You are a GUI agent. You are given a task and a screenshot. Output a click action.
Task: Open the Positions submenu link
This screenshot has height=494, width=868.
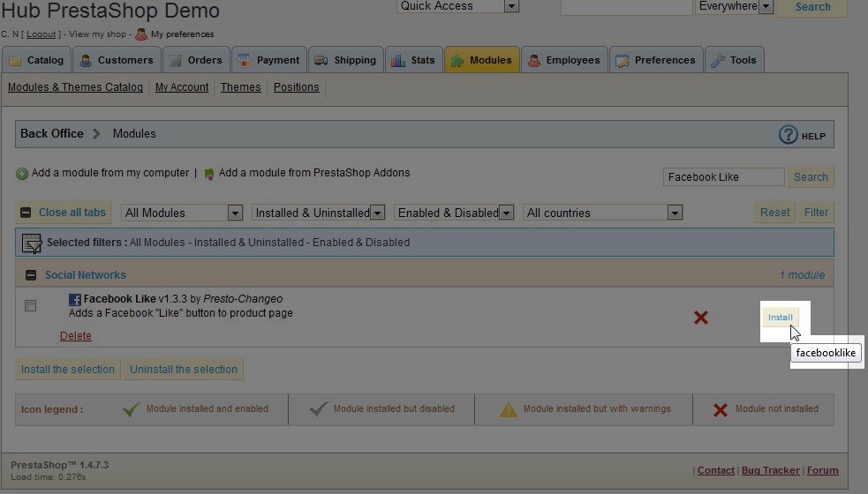(x=296, y=87)
